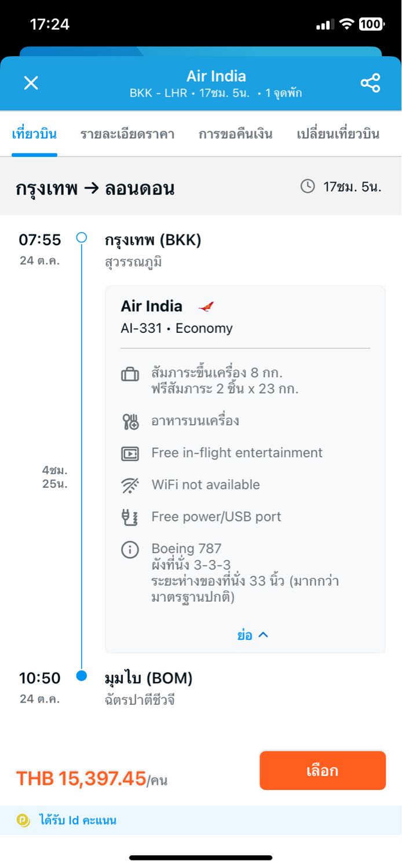Tap the filled Mumbai arrival timeline dot
This screenshot has height=868, width=402.
coord(82,675)
